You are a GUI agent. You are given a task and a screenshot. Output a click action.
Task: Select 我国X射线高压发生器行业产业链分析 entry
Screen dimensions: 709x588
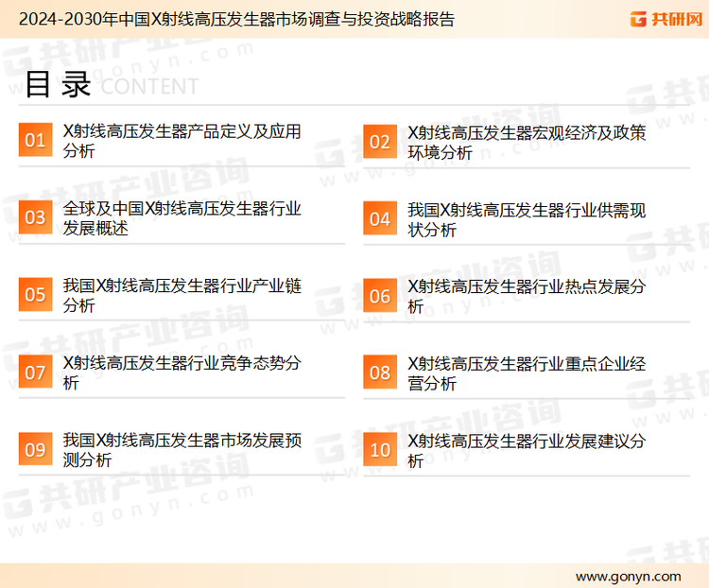pos(182,295)
